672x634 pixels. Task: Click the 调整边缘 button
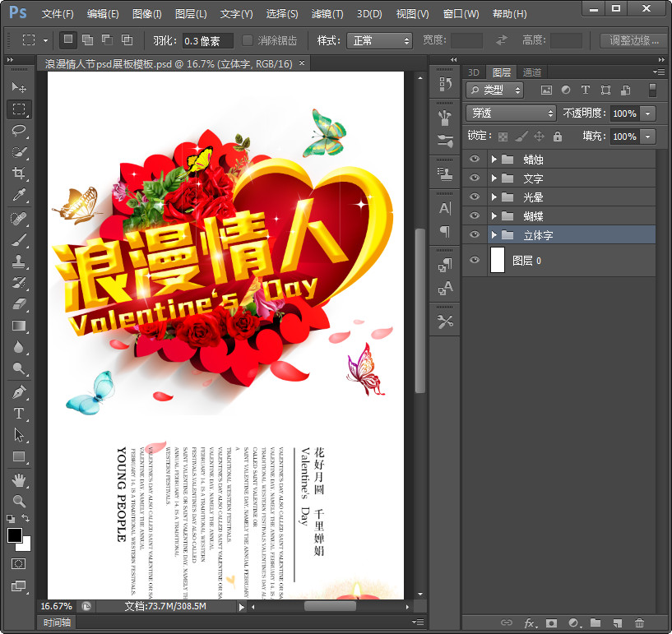point(633,40)
